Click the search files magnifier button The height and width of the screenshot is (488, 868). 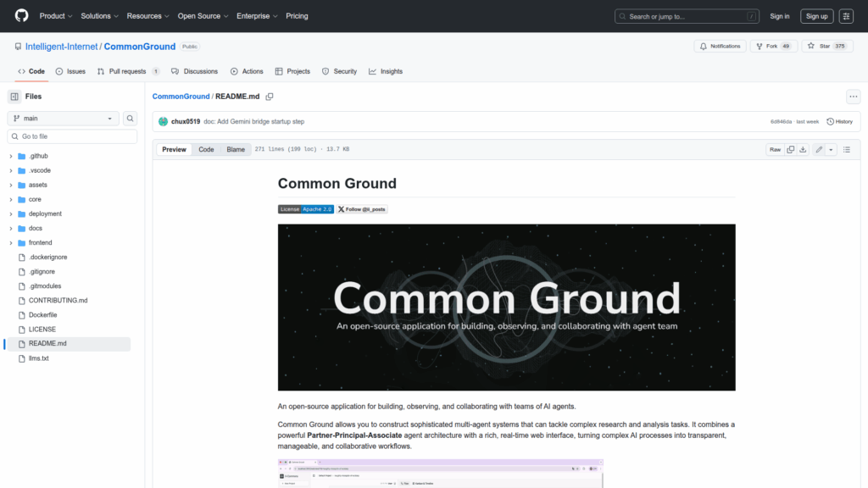[131, 119]
